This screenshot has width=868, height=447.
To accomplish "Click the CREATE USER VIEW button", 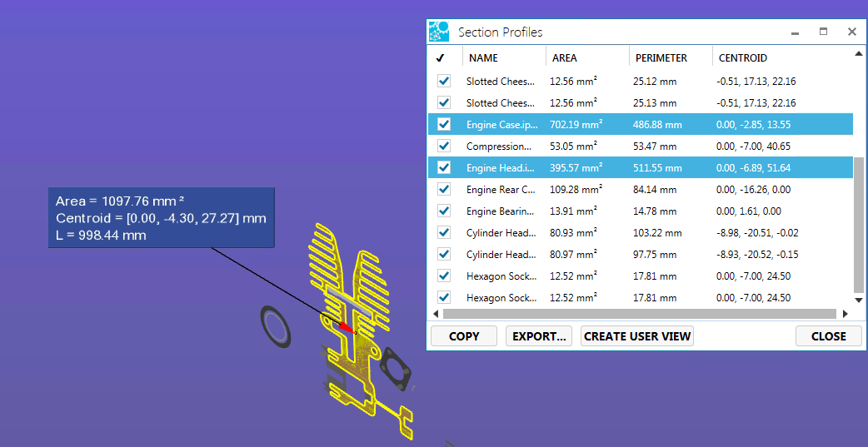I will 637,336.
